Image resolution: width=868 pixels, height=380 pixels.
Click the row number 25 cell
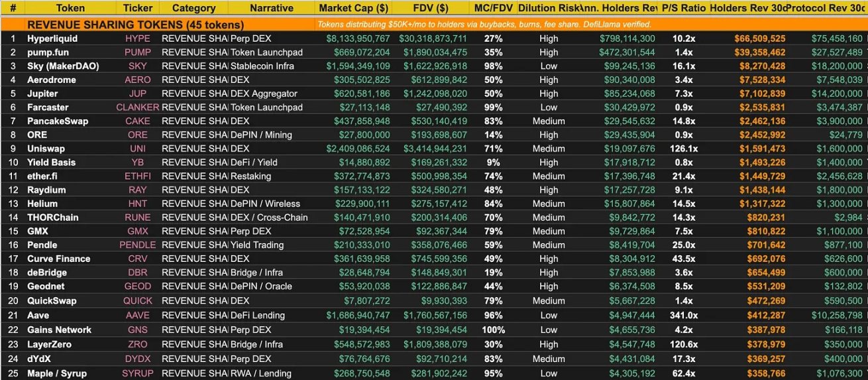click(x=13, y=373)
